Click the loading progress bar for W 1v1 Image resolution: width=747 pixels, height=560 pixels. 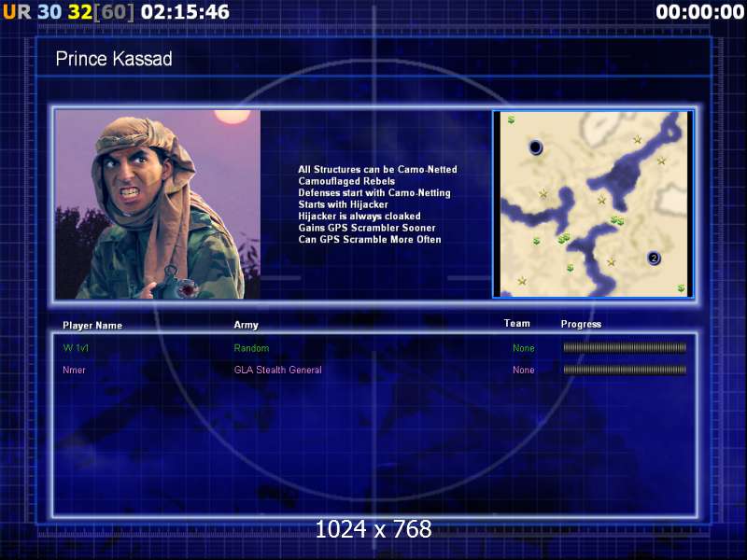[x=625, y=347]
